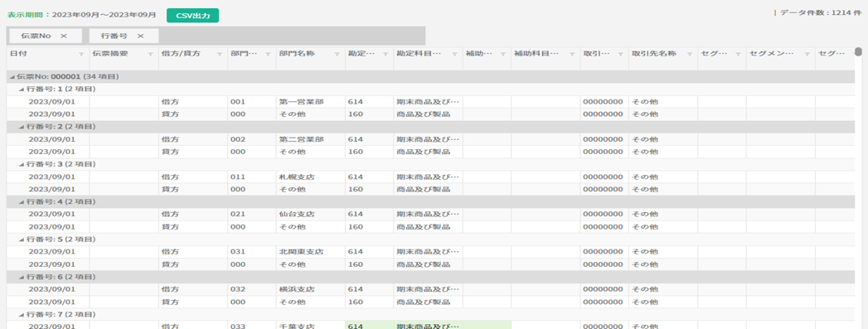Open filter for 補助科目 name column
This screenshot has width=868, height=329.
[572, 54]
